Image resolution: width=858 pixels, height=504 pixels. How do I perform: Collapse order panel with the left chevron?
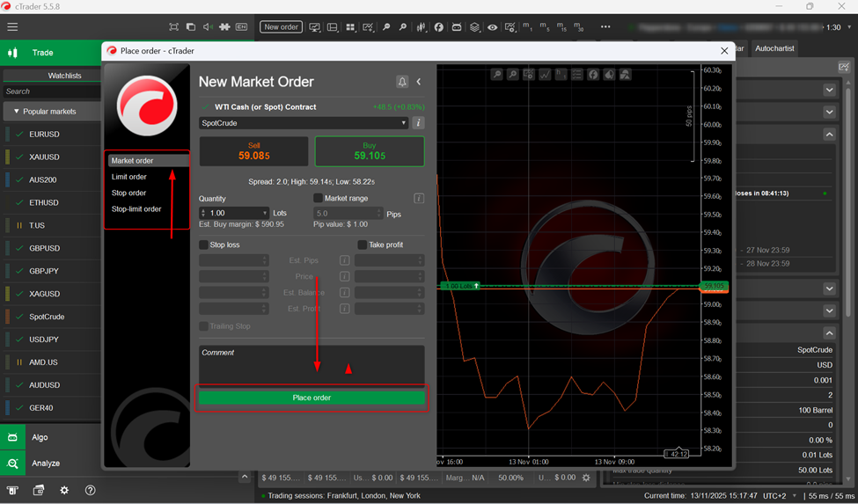click(x=419, y=82)
